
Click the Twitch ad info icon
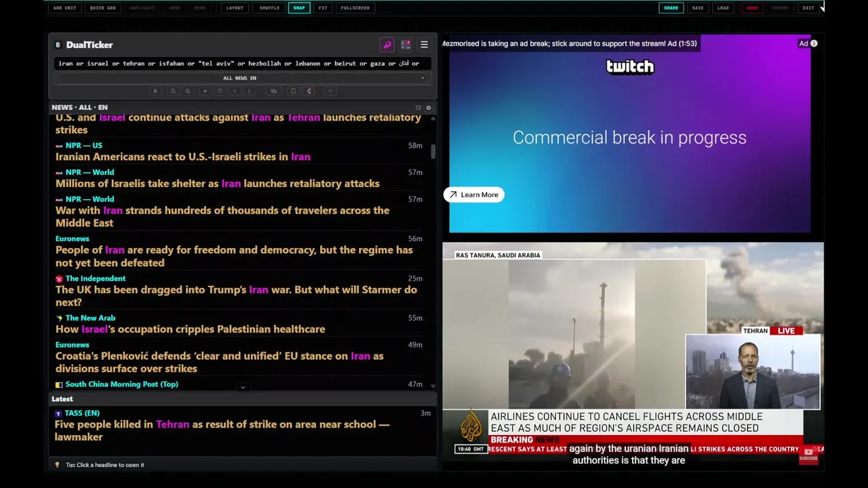coord(814,43)
